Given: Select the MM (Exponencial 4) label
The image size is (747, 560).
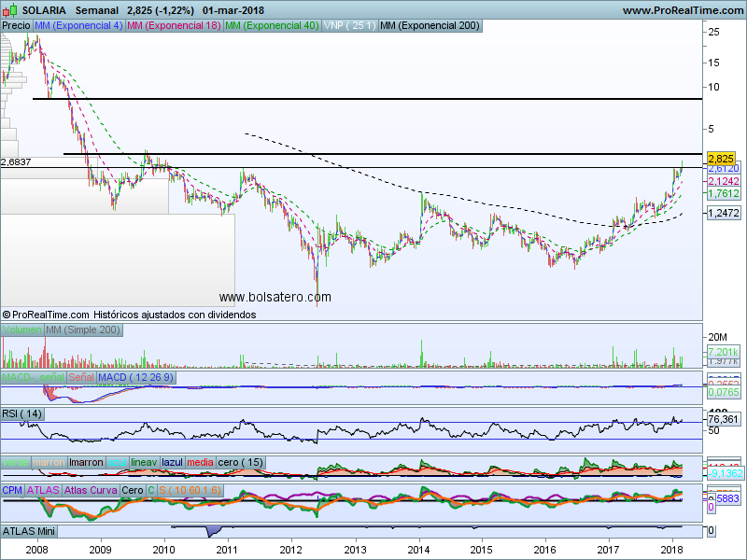Looking at the screenshot, I should point(78,25).
